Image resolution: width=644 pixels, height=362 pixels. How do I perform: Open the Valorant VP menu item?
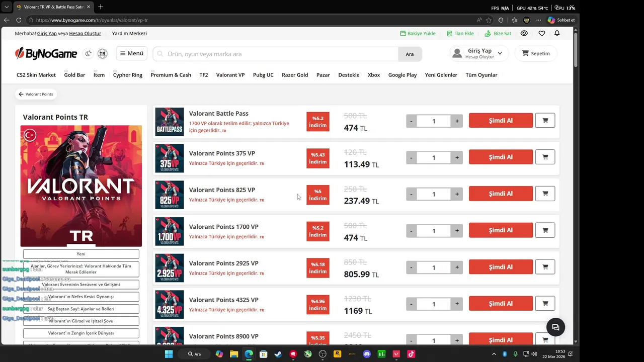coord(230,75)
